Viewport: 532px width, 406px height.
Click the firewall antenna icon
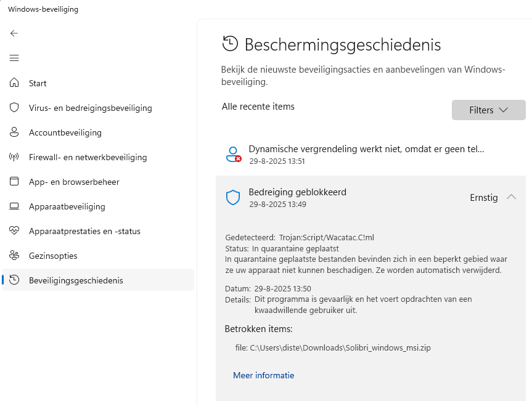(14, 157)
